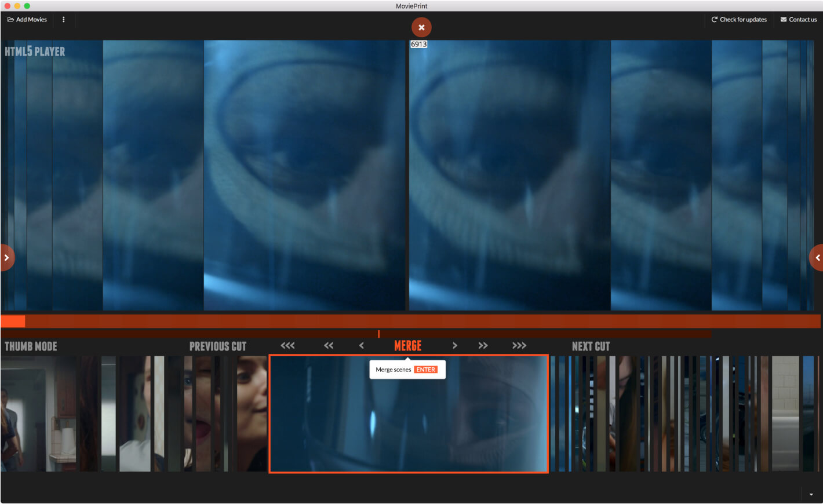The height and width of the screenshot is (504, 823).
Task: Jump back 100 frames with triple left arrows
Action: [287, 346]
